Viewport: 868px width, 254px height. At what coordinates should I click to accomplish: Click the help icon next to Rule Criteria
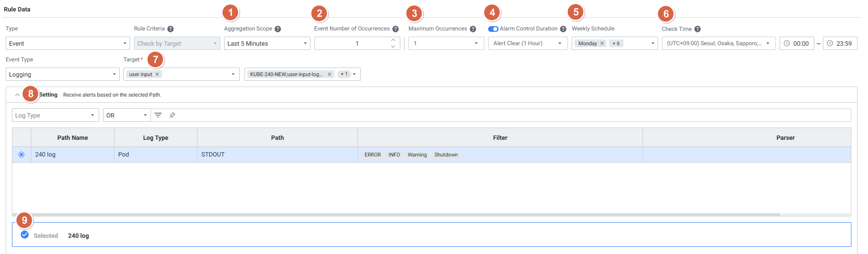(170, 29)
